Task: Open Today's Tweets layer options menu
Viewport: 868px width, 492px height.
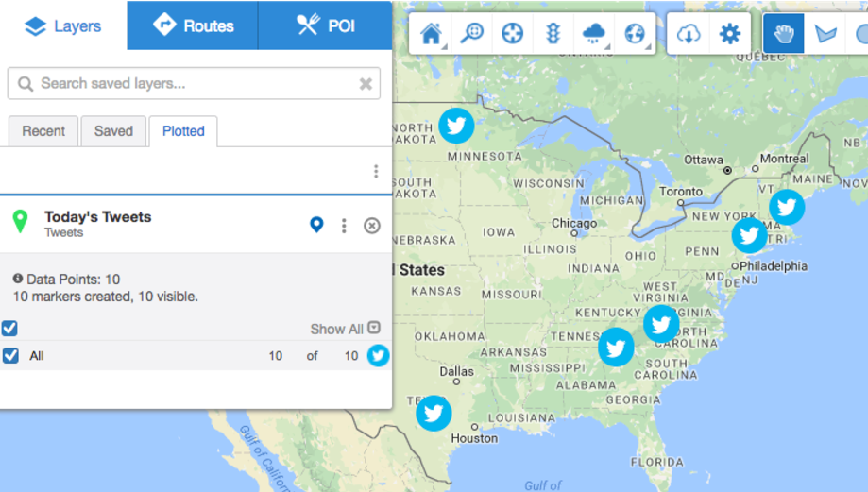Action: click(344, 226)
